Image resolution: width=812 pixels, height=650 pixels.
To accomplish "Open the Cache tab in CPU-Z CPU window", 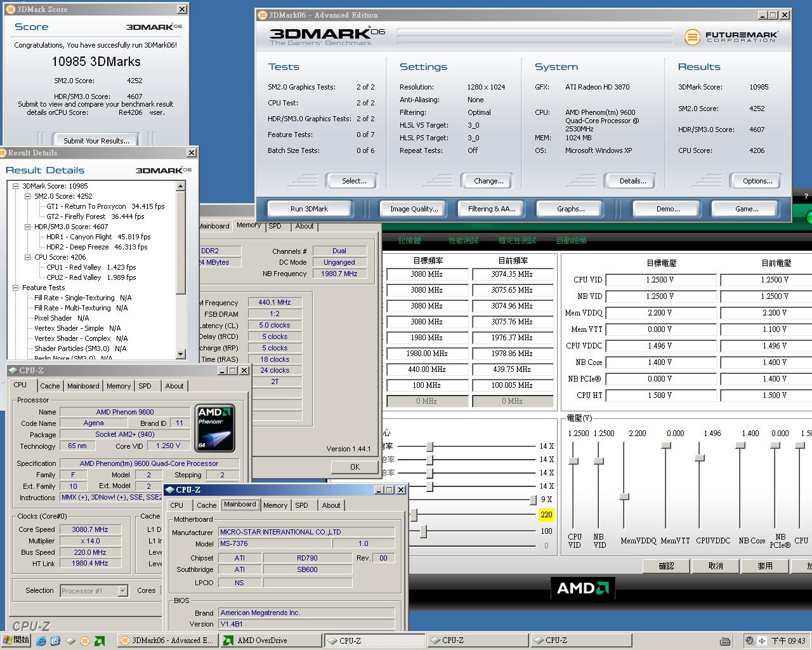I will pos(49,386).
